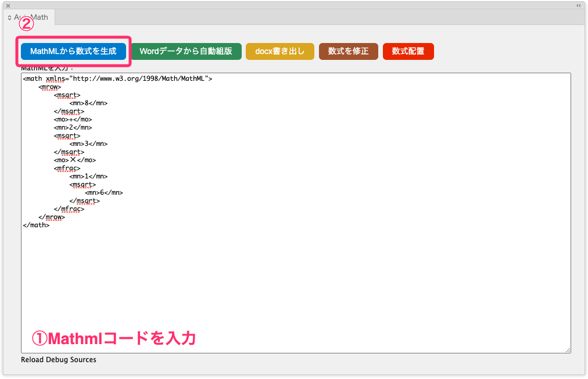Screen dimensions: 588x379
Task: Click the red 数式配置 button
Action: [408, 51]
